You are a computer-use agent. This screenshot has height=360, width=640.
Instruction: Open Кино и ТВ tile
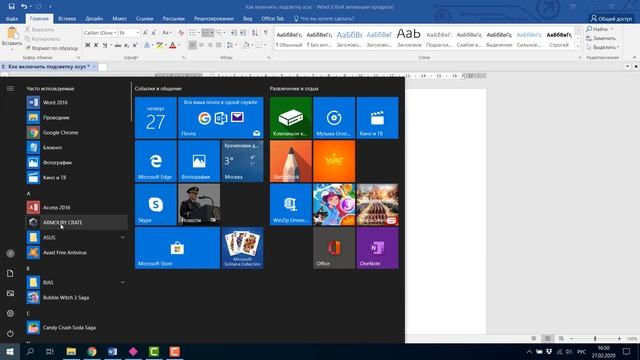[377, 118]
